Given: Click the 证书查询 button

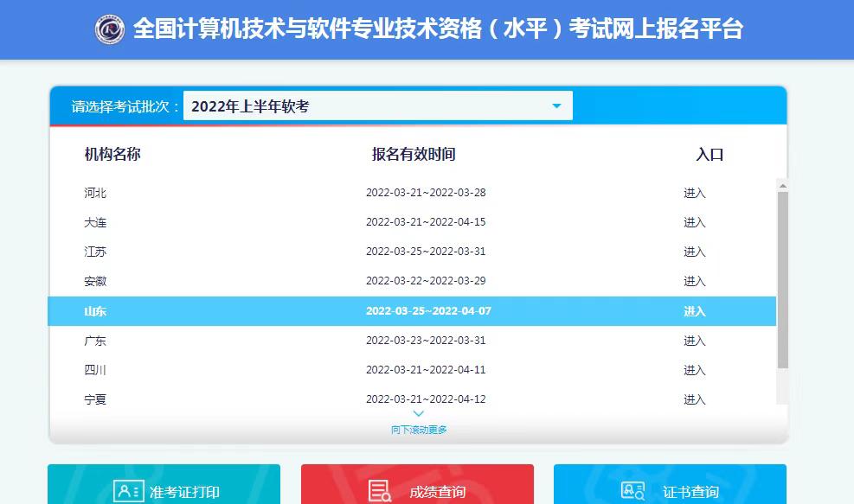Looking at the screenshot, I should click(671, 490).
